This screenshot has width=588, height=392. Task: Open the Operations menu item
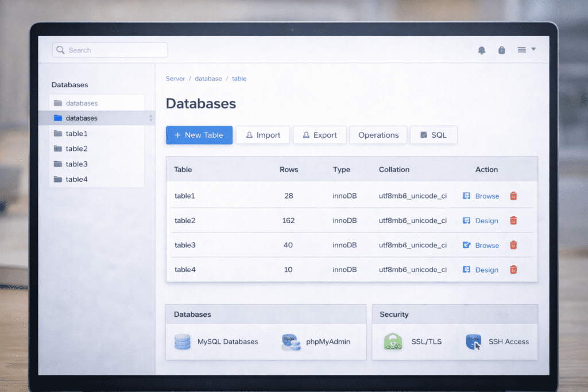[x=378, y=135]
